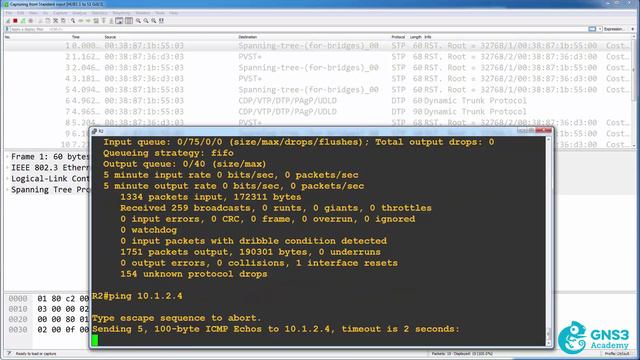Sort by Time column header
Viewport: 640px width, 360px height.
[76, 37]
